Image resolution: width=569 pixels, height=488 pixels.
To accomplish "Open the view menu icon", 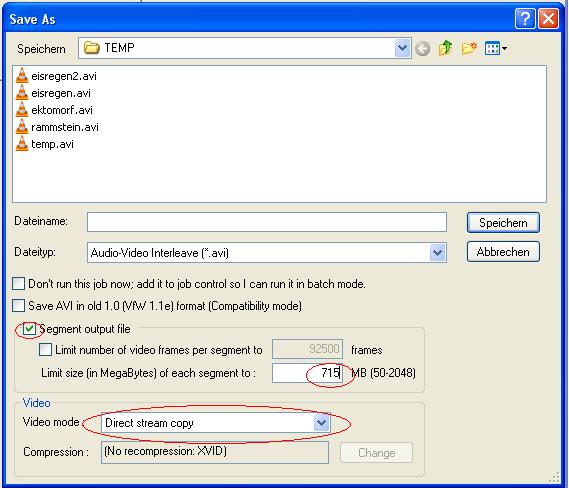I will coord(496,48).
